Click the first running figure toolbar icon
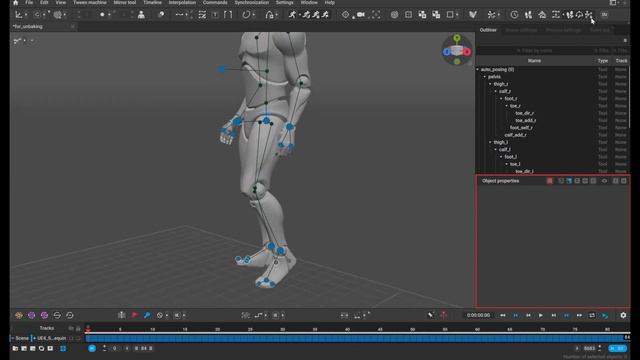 tap(292, 15)
